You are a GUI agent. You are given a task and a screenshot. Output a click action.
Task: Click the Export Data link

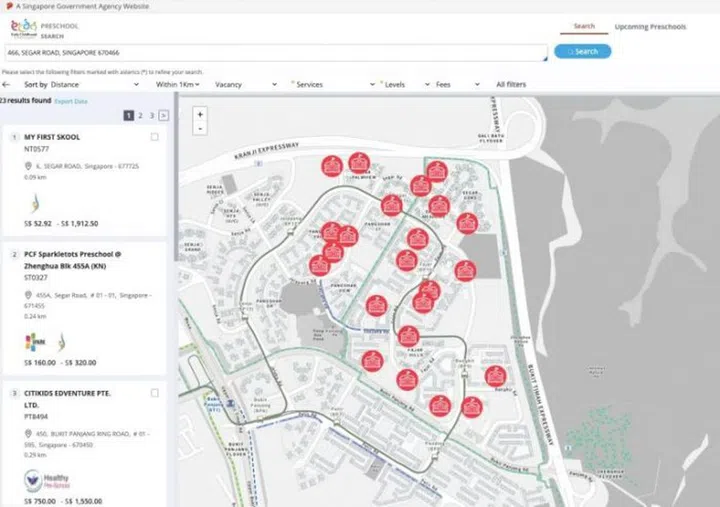coord(70,102)
